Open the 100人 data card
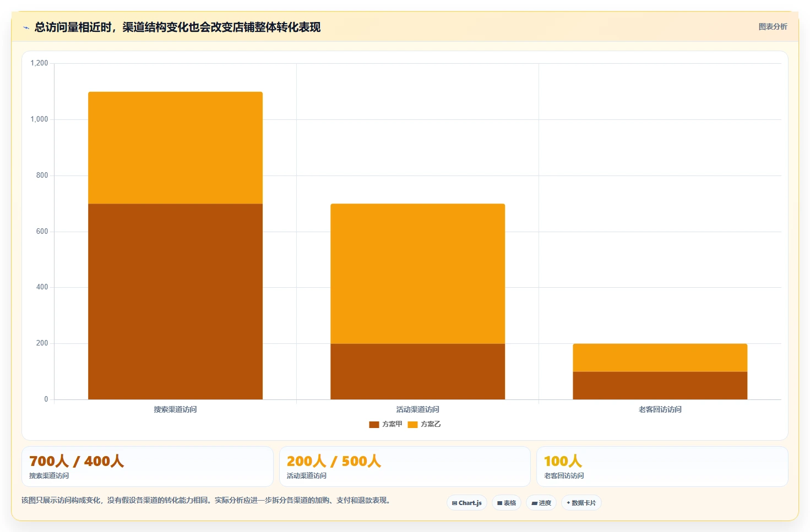810x532 pixels. (662, 467)
